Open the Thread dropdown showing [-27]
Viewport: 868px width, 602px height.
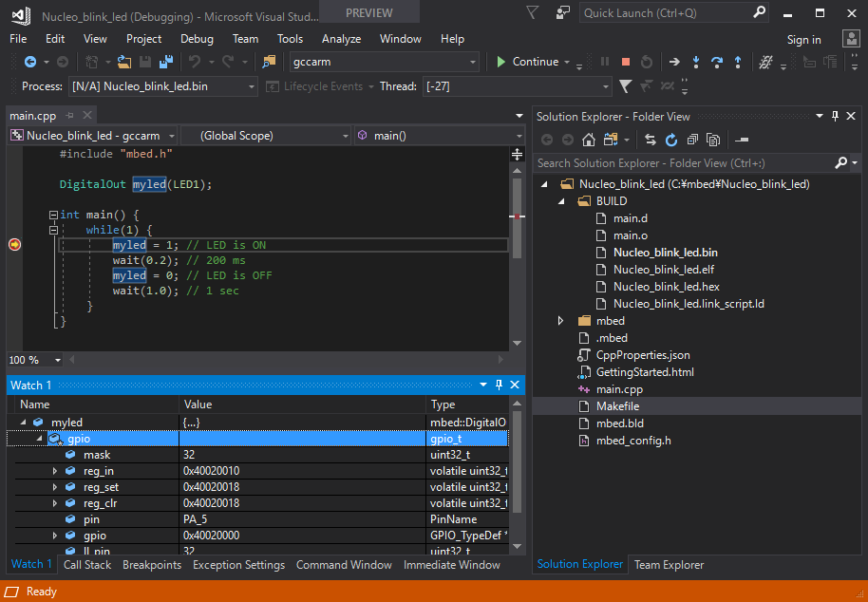pos(606,86)
